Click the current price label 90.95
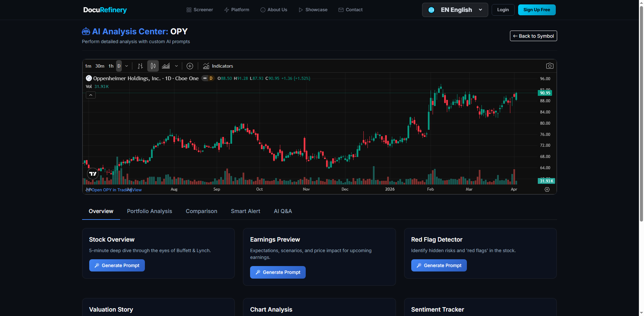Viewport: 644px width, 316px height. (545, 93)
